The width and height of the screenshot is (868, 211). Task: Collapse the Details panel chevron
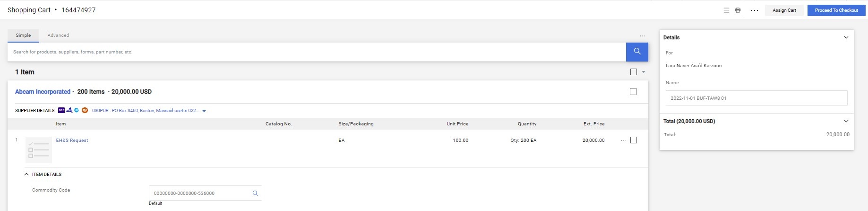pyautogui.click(x=846, y=37)
